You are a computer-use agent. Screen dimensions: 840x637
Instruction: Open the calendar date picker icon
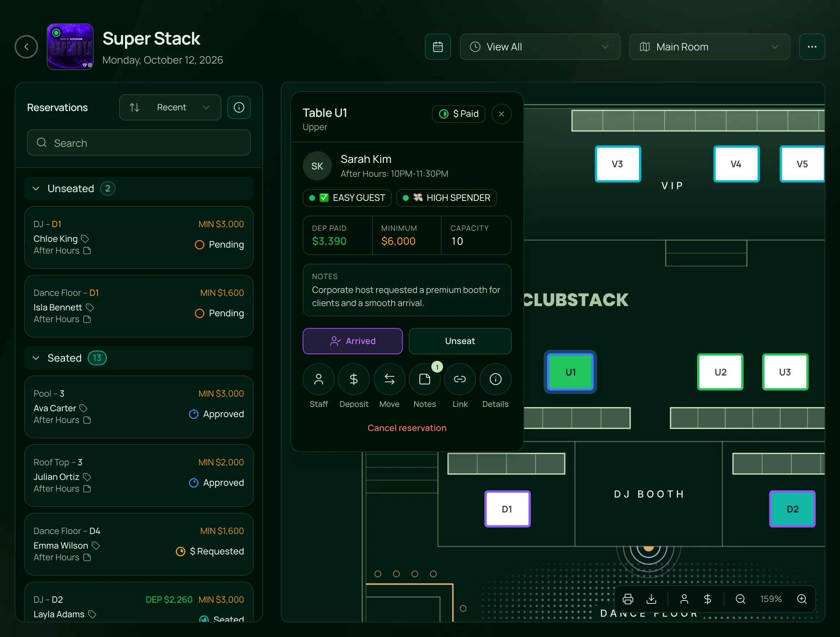tap(438, 47)
